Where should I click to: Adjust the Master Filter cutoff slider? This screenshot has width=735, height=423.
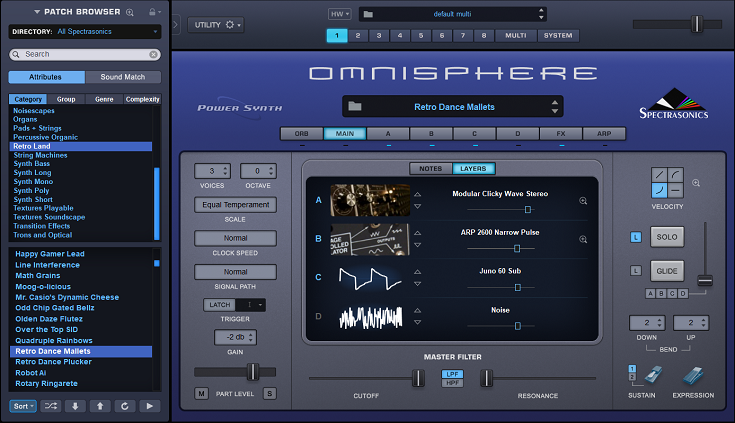coord(418,378)
